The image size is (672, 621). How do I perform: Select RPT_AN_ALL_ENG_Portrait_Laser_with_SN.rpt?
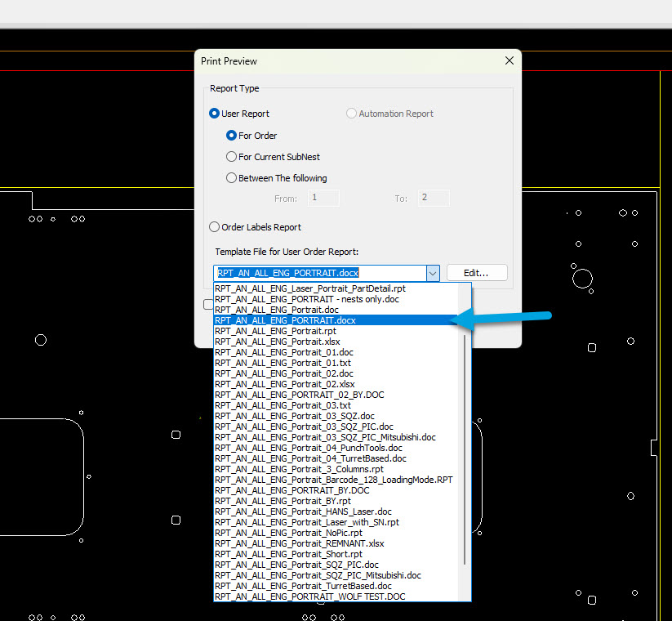(336, 522)
